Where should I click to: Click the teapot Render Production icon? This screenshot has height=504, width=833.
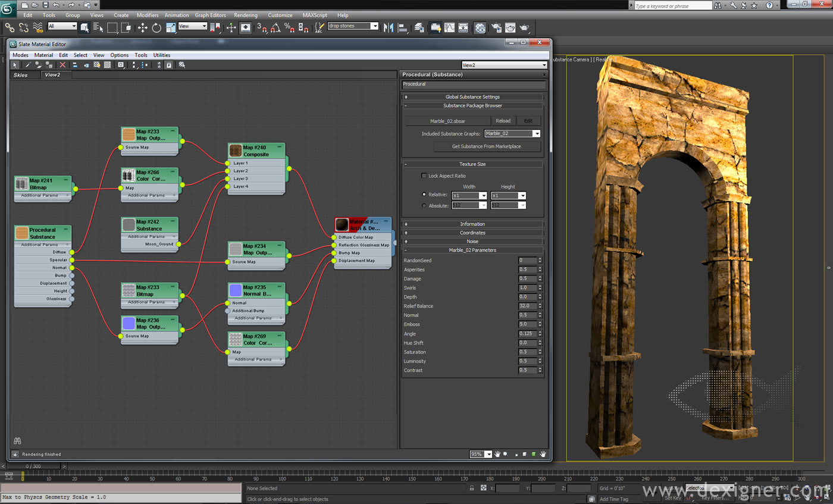pos(524,27)
